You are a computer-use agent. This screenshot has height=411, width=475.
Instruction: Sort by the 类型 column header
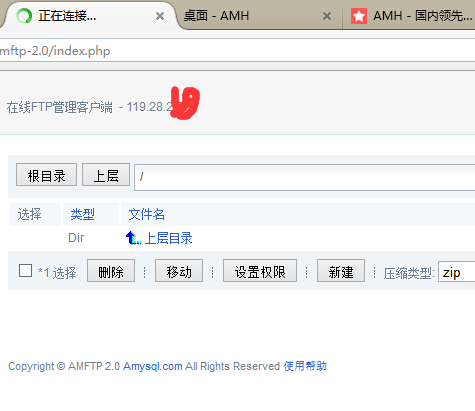click(x=82, y=214)
